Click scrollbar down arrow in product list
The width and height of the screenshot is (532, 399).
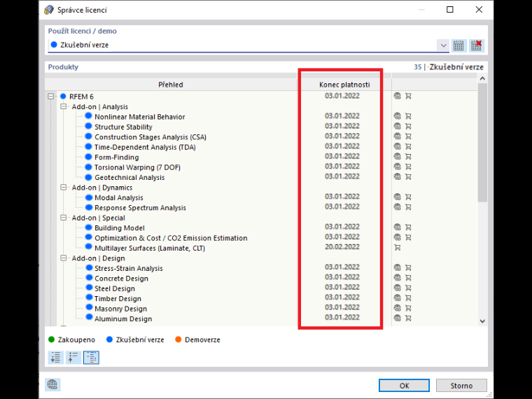(x=482, y=321)
